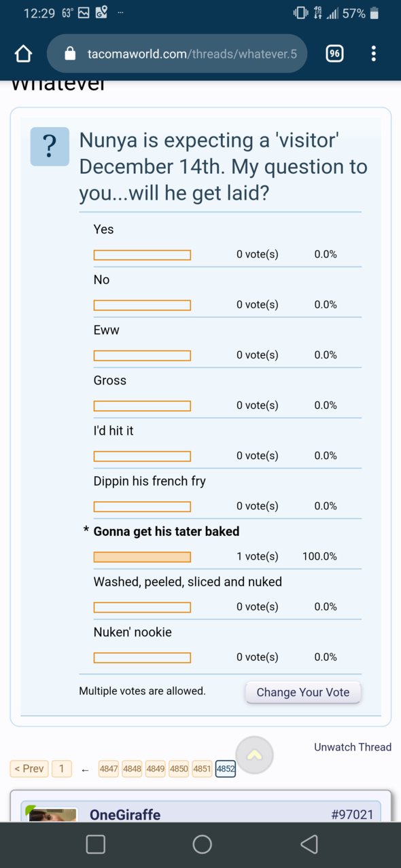Tap the Android recent apps button
This screenshot has width=401, height=868.
coord(96,844)
